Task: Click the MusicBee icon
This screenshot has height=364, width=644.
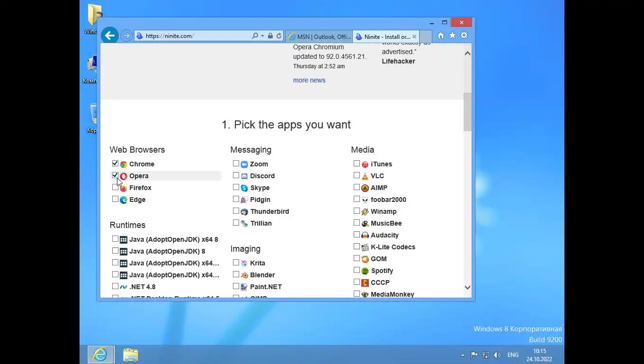Action: (x=365, y=224)
